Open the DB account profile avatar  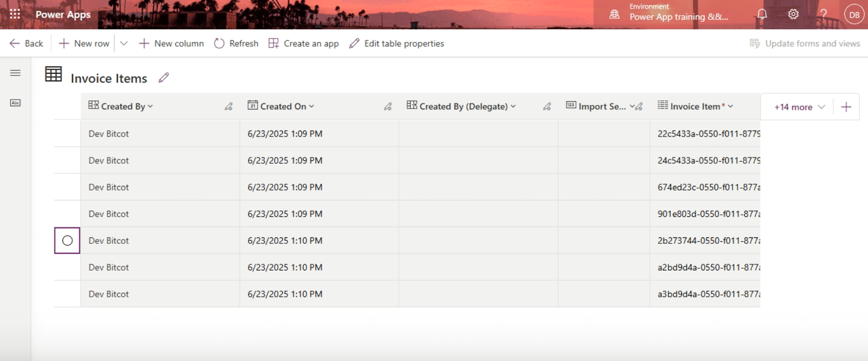point(854,15)
